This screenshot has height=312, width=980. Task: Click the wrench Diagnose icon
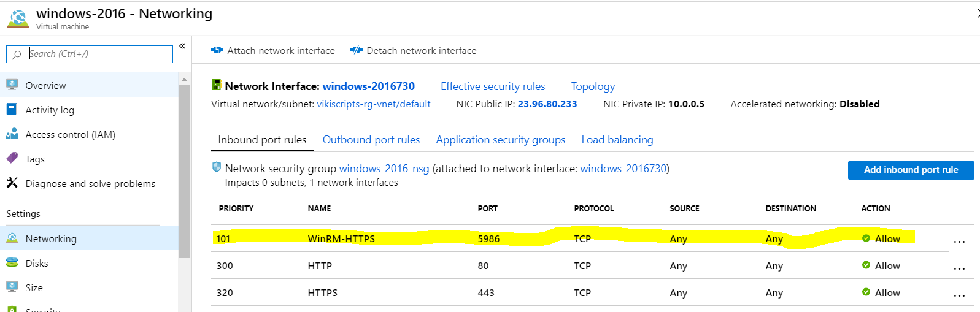pos(12,183)
